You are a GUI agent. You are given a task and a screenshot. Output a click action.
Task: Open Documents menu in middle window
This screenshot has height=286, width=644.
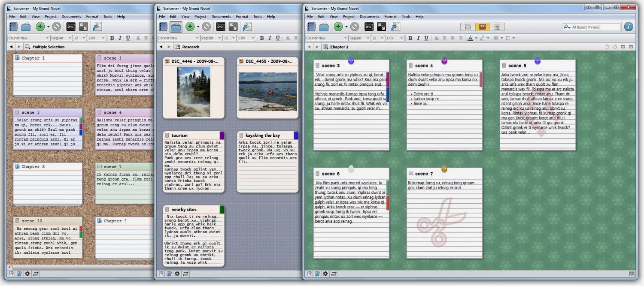[x=221, y=17]
